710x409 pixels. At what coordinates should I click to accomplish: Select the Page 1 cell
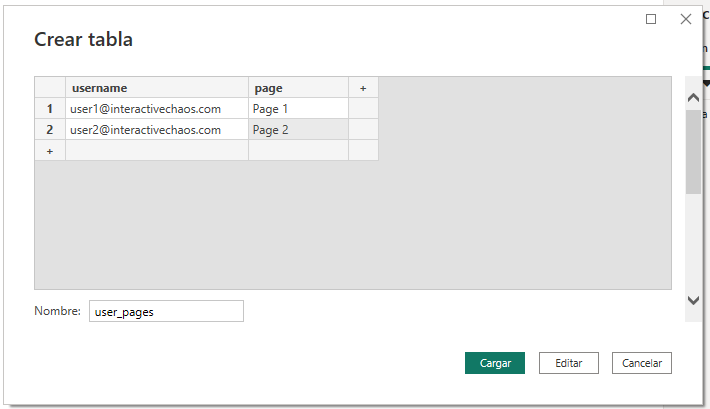pos(298,108)
